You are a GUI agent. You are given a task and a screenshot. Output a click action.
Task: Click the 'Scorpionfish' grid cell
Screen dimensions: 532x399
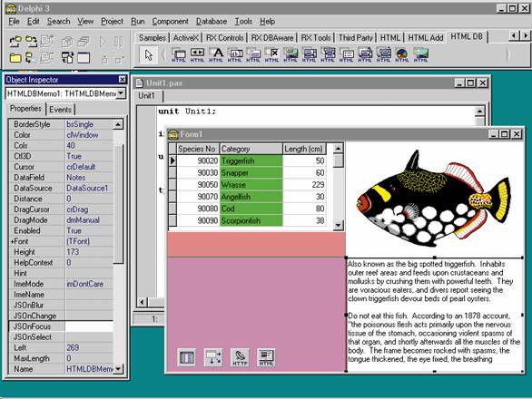(251, 220)
